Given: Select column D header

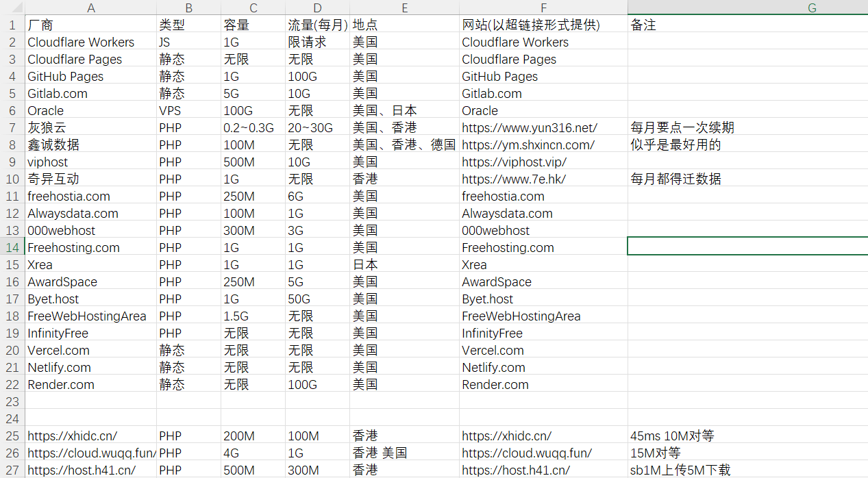Looking at the screenshot, I should coord(318,8).
